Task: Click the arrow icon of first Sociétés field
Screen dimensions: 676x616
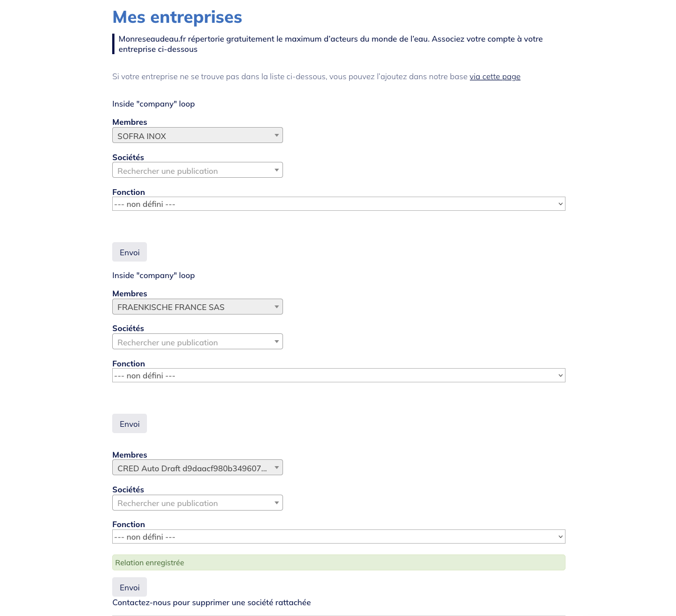Action: coord(277,170)
